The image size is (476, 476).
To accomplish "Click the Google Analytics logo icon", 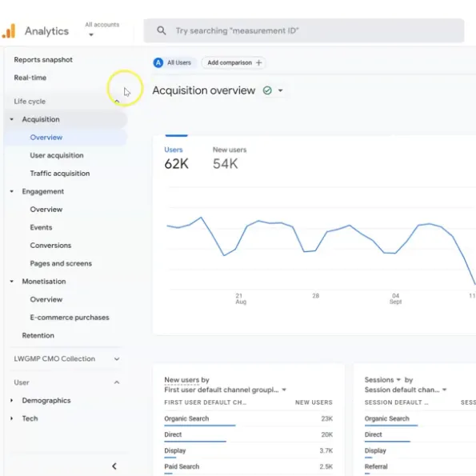I will 9,31.
